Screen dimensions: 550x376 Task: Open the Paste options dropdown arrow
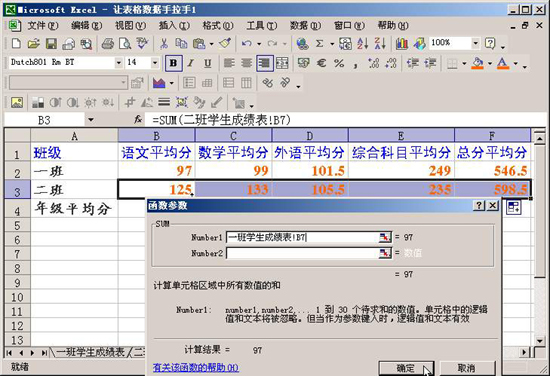pos(211,44)
